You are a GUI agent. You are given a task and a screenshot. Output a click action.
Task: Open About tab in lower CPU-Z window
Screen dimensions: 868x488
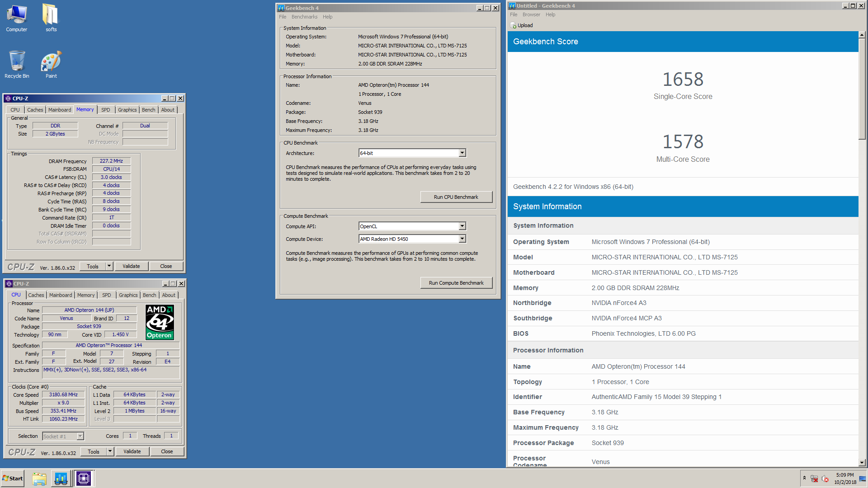169,295
